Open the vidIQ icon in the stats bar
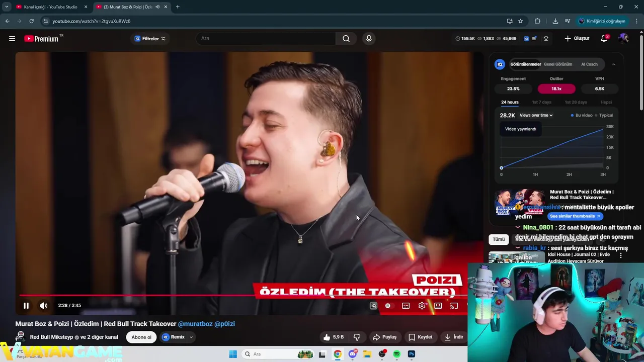The width and height of the screenshot is (644, 362). (526, 39)
